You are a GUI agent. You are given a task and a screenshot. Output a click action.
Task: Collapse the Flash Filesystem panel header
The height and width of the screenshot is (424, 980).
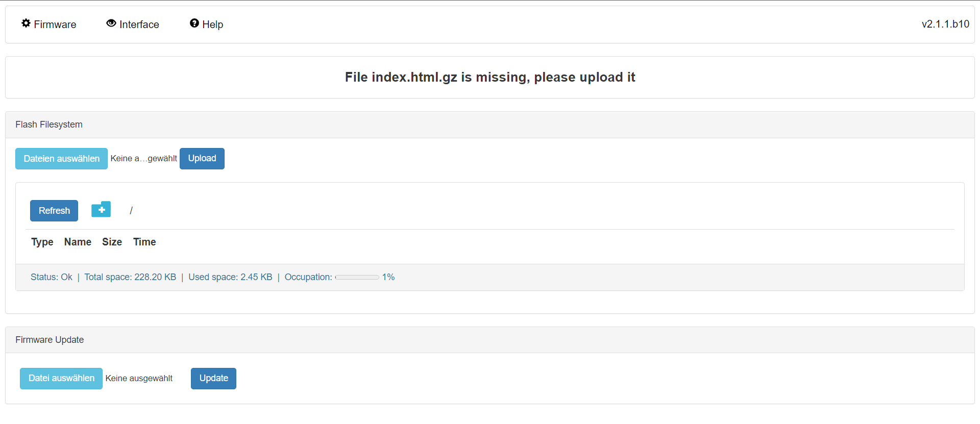pyautogui.click(x=49, y=124)
